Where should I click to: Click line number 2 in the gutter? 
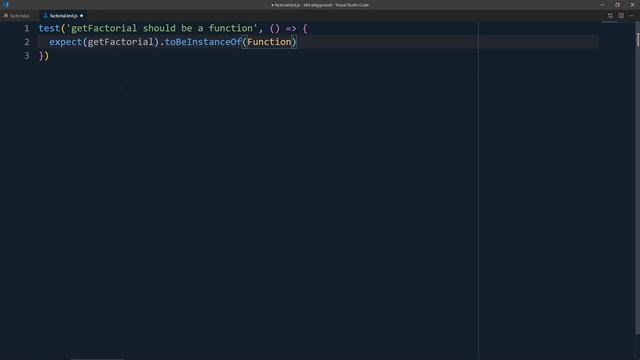click(x=27, y=42)
